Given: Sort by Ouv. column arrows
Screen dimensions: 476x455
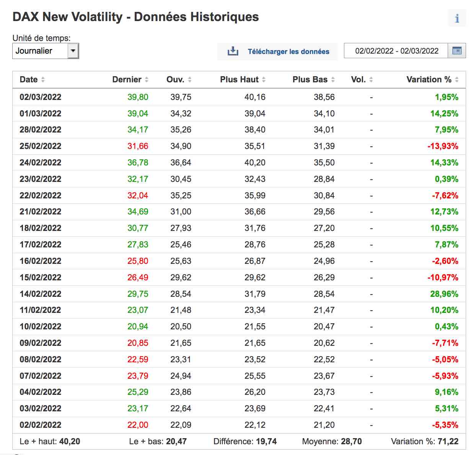Looking at the screenshot, I should coord(190,80).
